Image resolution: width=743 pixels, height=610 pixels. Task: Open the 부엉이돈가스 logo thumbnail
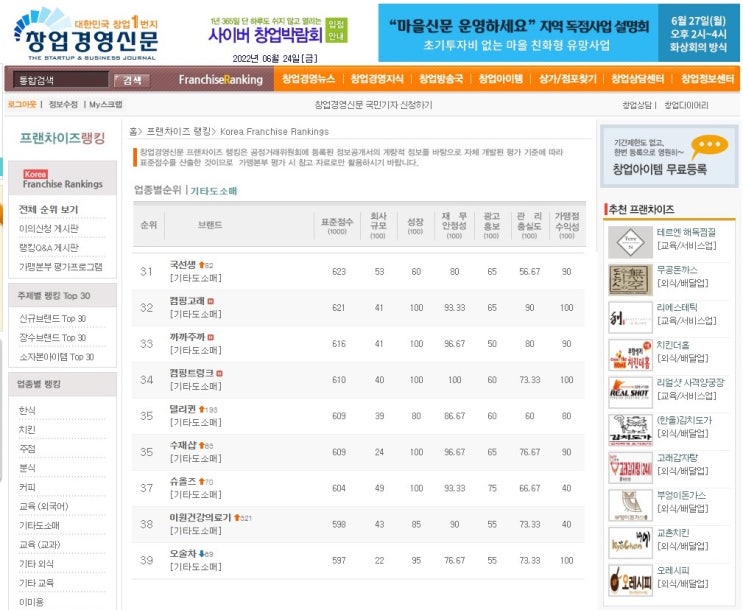(x=630, y=505)
